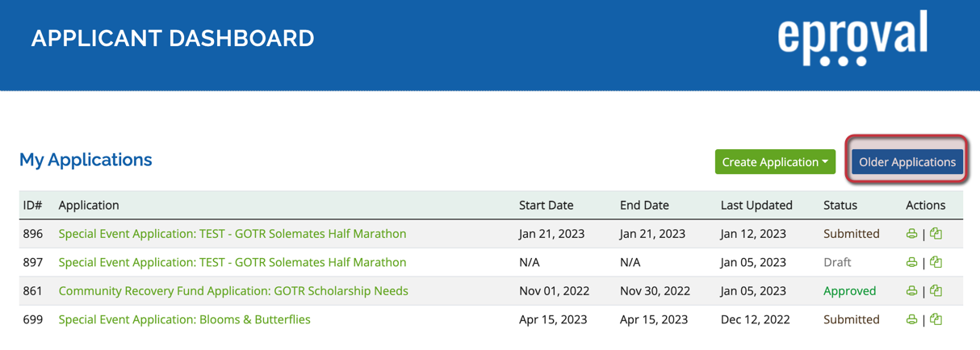The height and width of the screenshot is (350, 980).
Task: Copy Community Recovery Fund application 861
Action: [936, 291]
